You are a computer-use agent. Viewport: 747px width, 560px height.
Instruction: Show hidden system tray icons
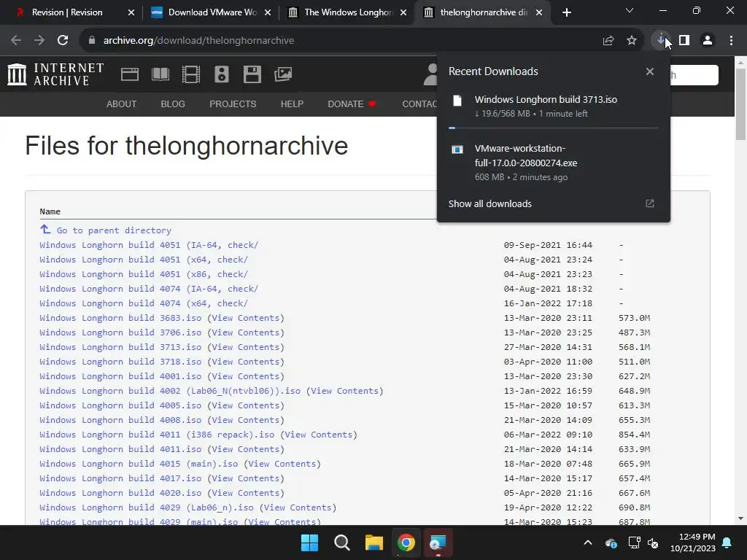coord(588,542)
